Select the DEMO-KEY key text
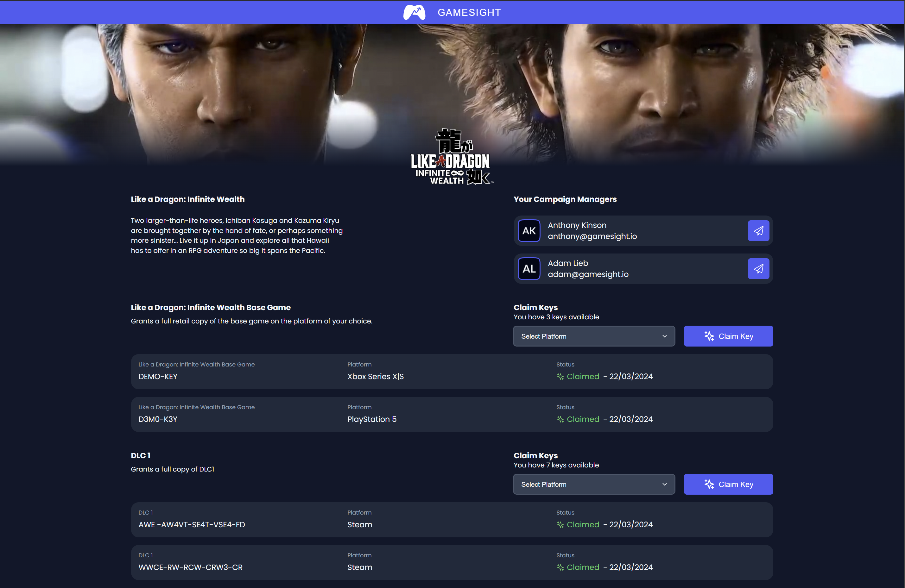Image resolution: width=905 pixels, height=588 pixels. pyautogui.click(x=158, y=376)
